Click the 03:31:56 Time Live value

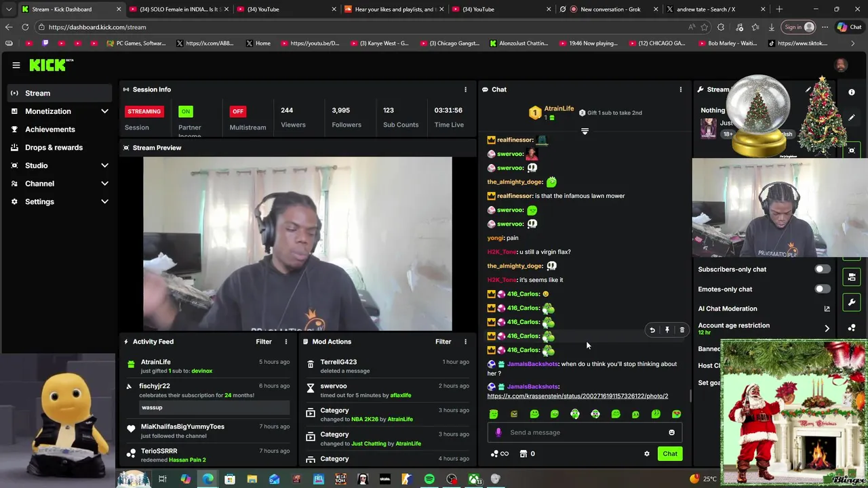tap(448, 110)
